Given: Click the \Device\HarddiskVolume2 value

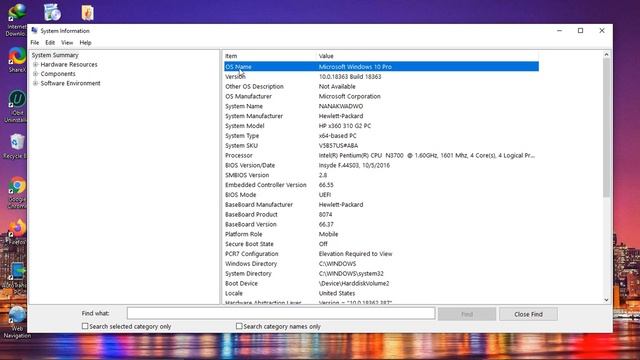Looking at the screenshot, I should pos(354,283).
